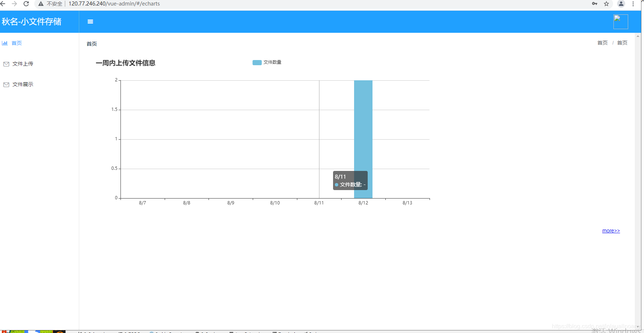Open 文件上传 in the sidebar menu
Viewport: 644px width, 333px height.
point(39,64)
